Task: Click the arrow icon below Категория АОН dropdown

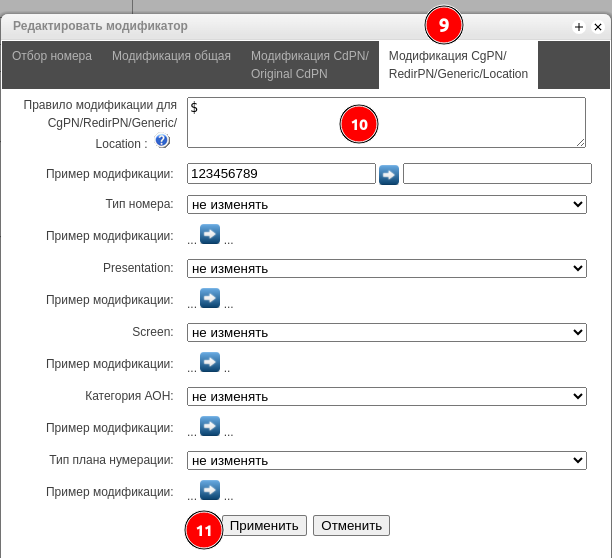Action: (x=210, y=426)
